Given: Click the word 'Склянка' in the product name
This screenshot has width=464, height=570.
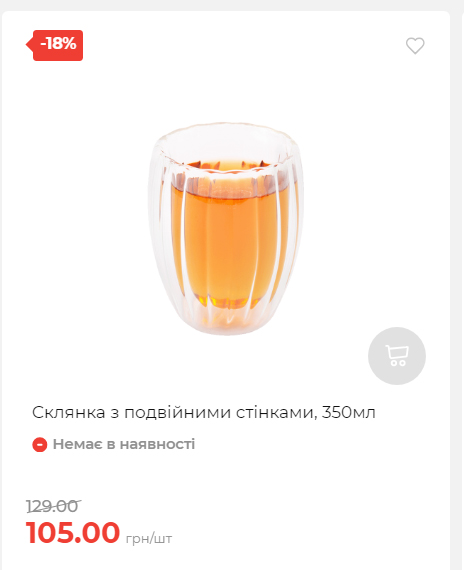Looking at the screenshot, I should [x=69, y=413].
